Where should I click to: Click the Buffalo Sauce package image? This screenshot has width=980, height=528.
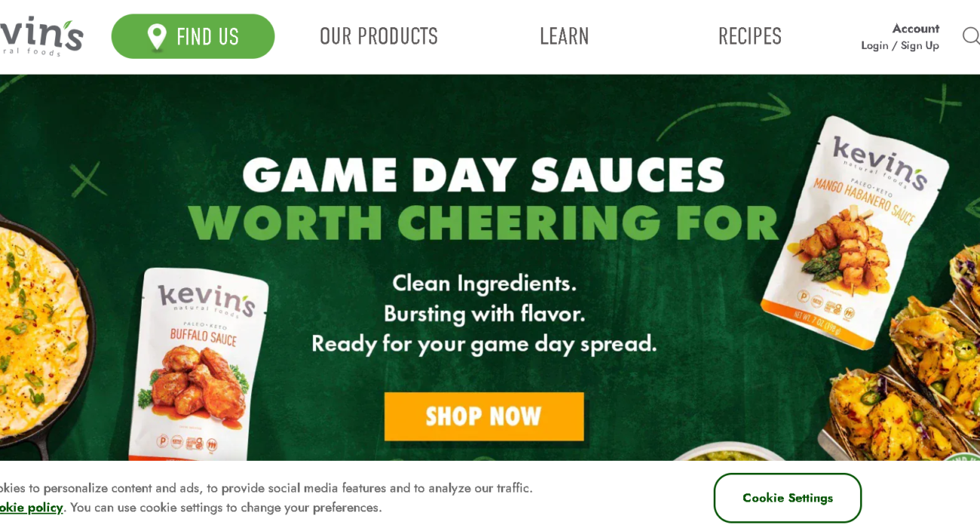(x=198, y=364)
